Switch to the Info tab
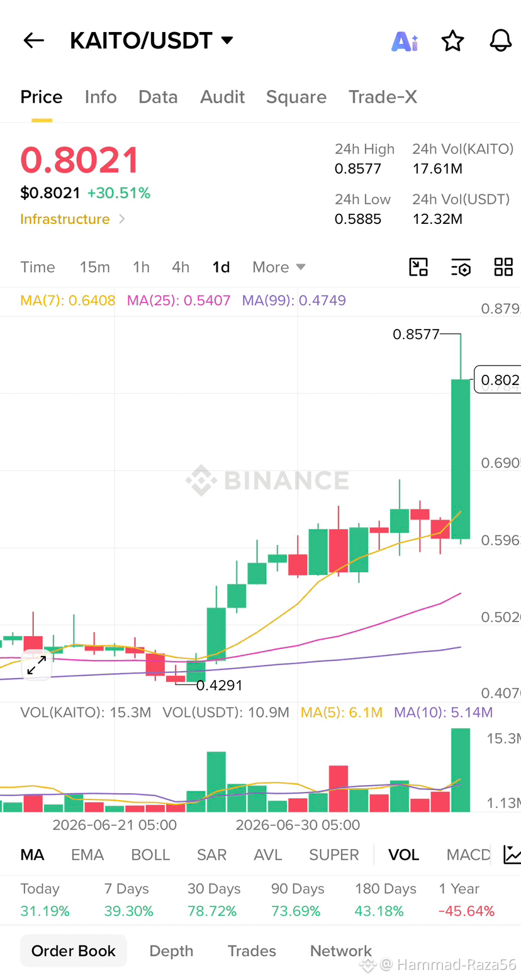This screenshot has width=521, height=980. coord(101,97)
